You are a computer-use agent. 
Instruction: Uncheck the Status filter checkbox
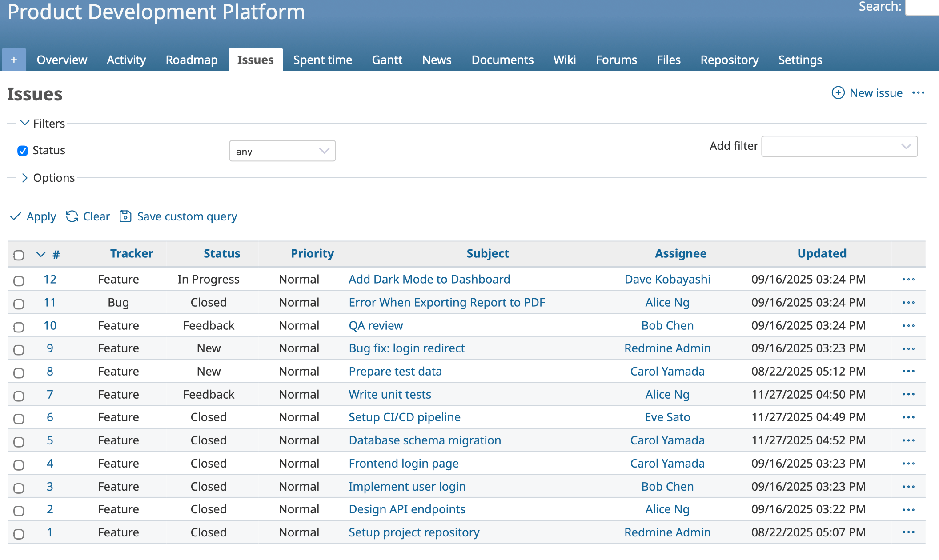click(23, 151)
